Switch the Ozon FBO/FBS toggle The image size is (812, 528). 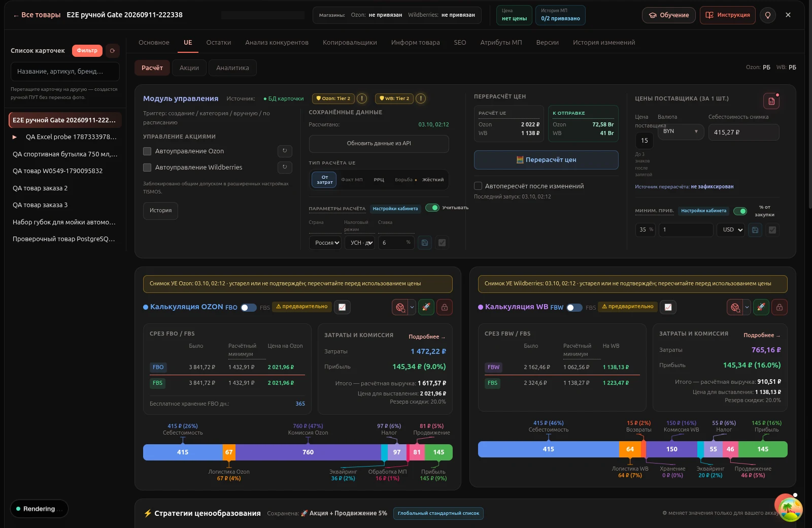coord(249,308)
